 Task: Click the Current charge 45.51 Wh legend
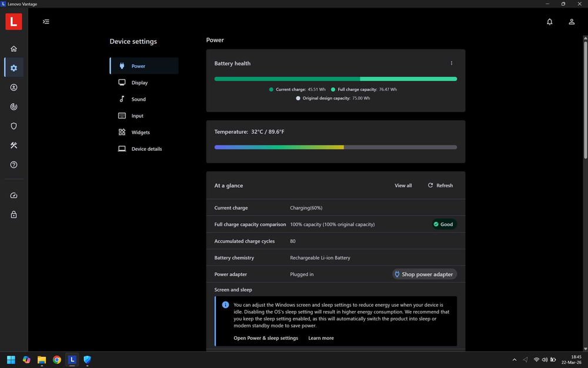pos(298,89)
